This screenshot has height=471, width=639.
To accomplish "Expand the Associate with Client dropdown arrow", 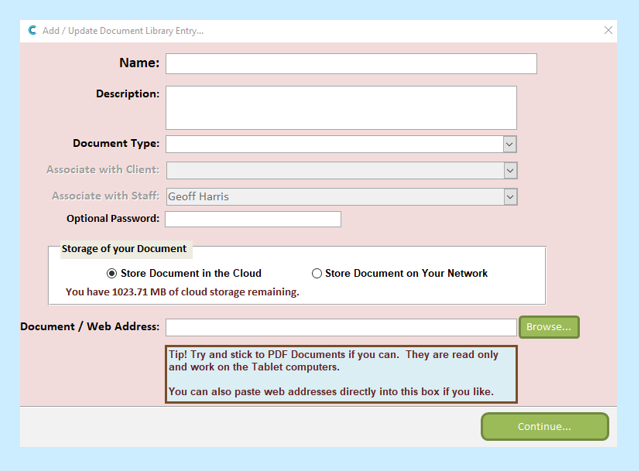I will (x=510, y=170).
